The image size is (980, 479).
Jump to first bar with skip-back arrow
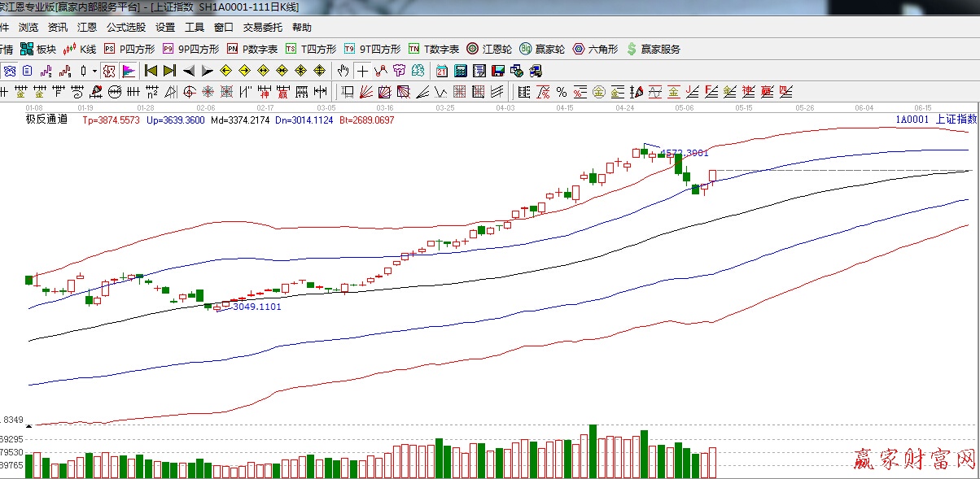point(151,71)
